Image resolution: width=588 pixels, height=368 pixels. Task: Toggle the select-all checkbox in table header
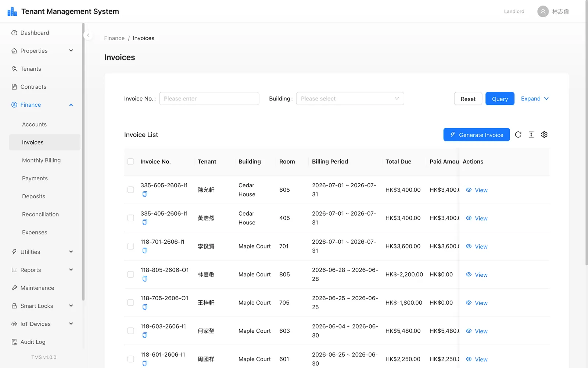coord(130,162)
